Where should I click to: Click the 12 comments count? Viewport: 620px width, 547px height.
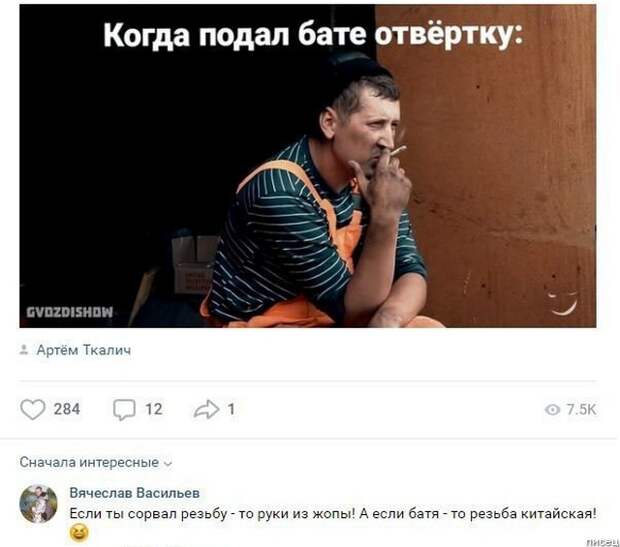point(154,409)
